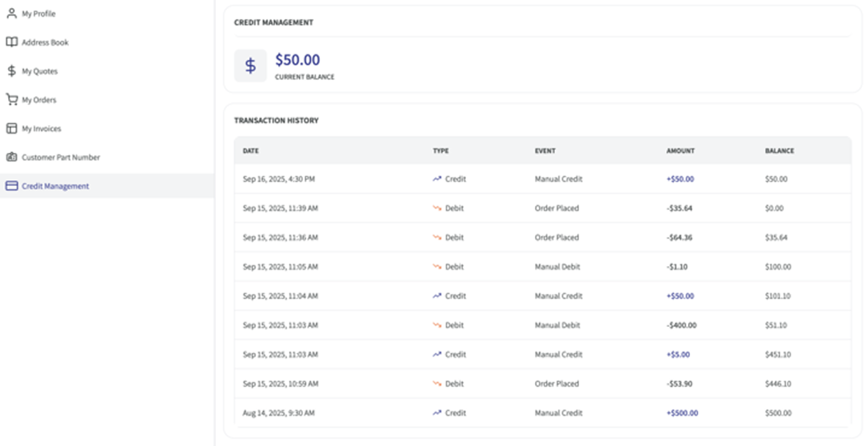Click the My Invoices layout icon
The height and width of the screenshot is (446, 868).
point(11,129)
